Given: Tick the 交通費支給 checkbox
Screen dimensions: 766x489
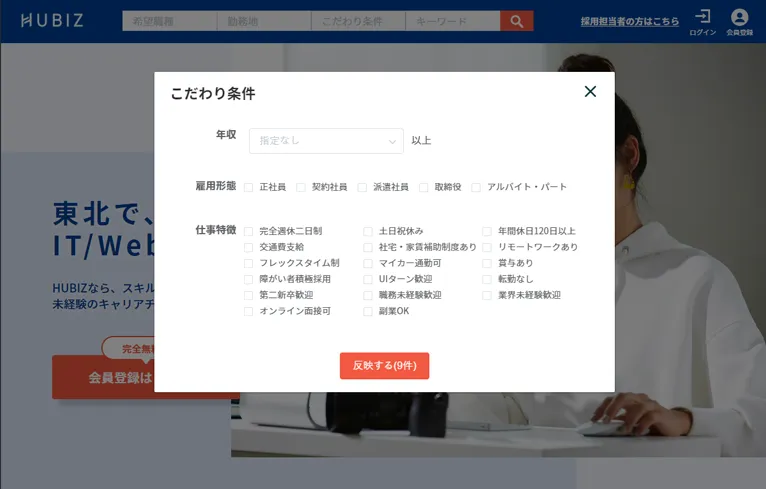Looking at the screenshot, I should 248,248.
